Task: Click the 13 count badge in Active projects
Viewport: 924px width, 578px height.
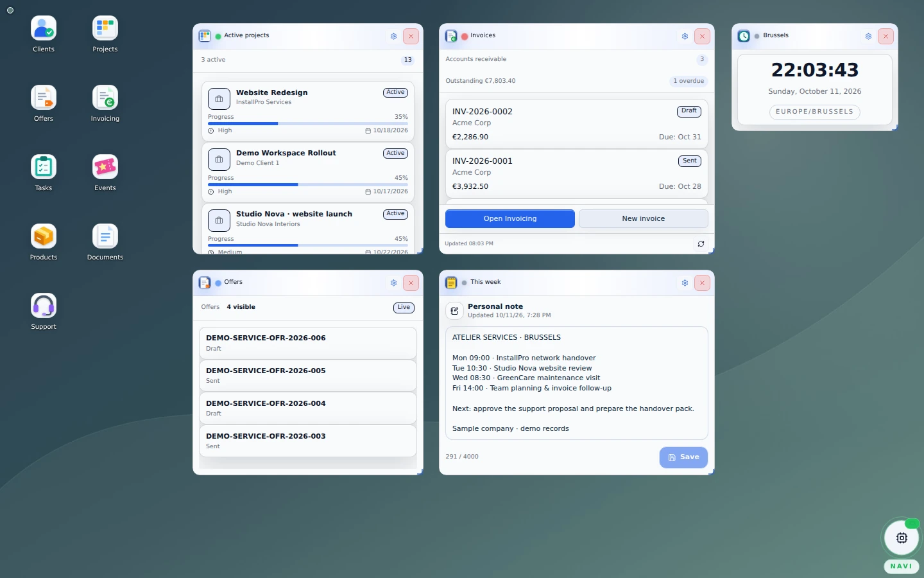Action: (x=408, y=60)
